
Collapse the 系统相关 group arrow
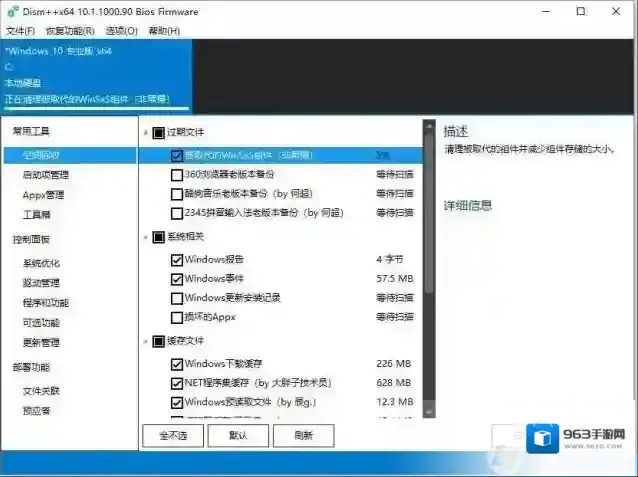146,237
